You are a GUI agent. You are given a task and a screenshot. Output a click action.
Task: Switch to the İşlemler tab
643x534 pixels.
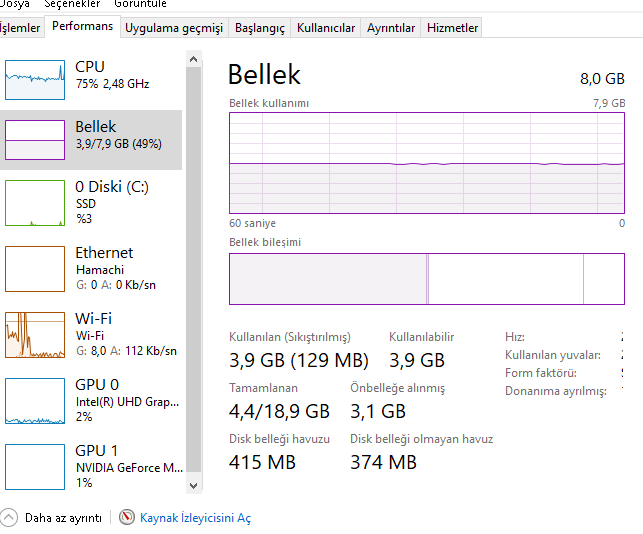21,28
